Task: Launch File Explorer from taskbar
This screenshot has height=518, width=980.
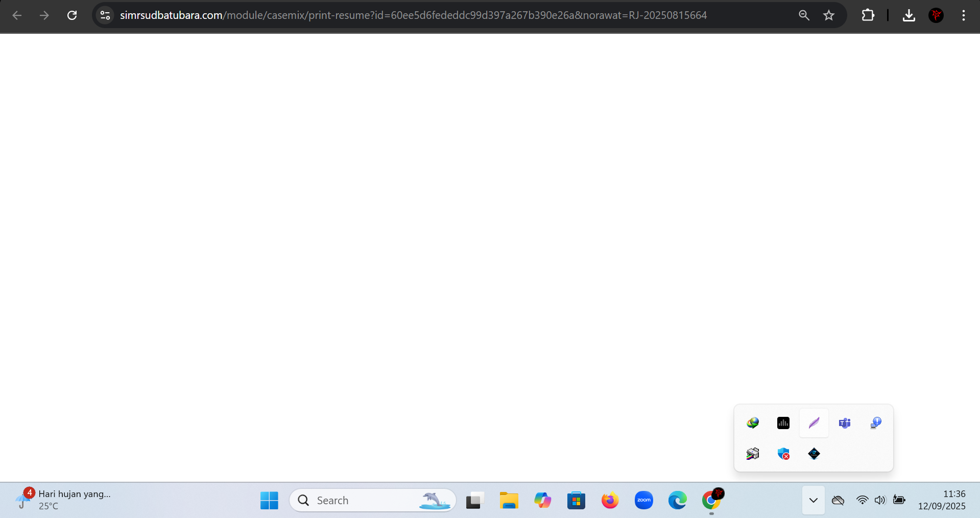Action: pyautogui.click(x=509, y=500)
